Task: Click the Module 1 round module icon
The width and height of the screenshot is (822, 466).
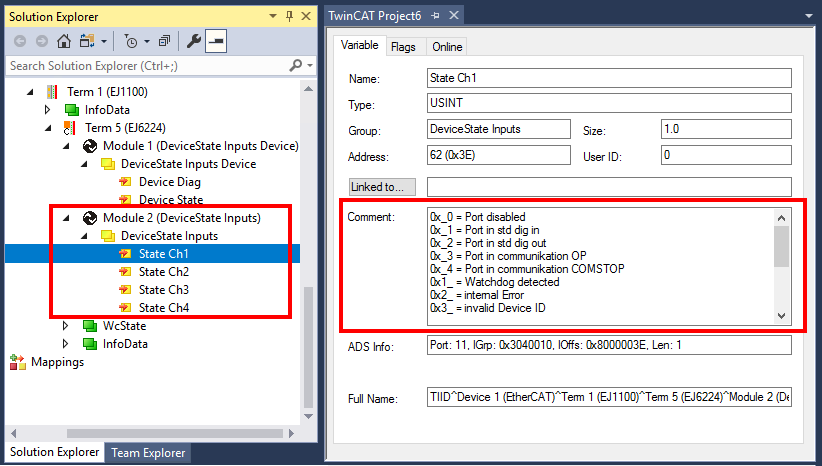Action: (90, 146)
